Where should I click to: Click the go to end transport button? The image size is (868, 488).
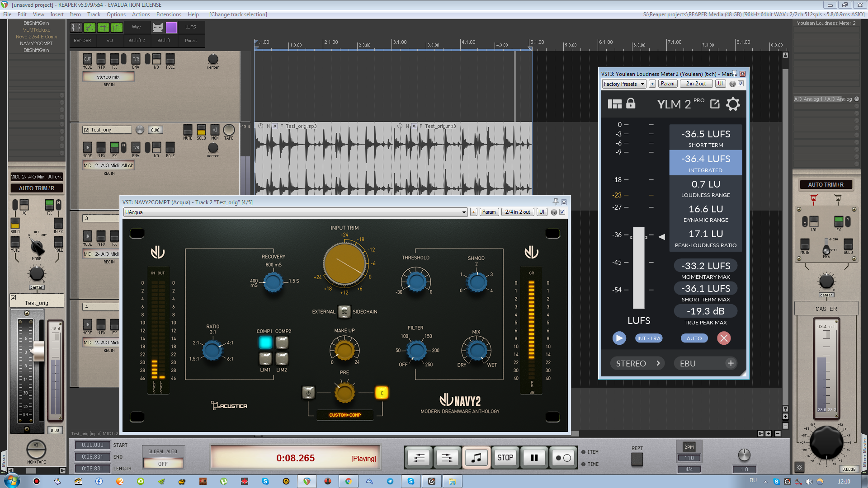coord(447,458)
